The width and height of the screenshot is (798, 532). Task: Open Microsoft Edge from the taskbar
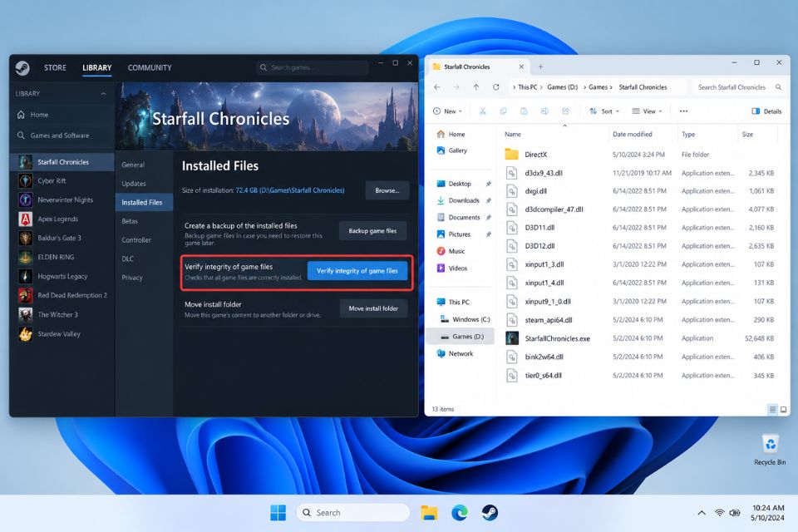460,513
